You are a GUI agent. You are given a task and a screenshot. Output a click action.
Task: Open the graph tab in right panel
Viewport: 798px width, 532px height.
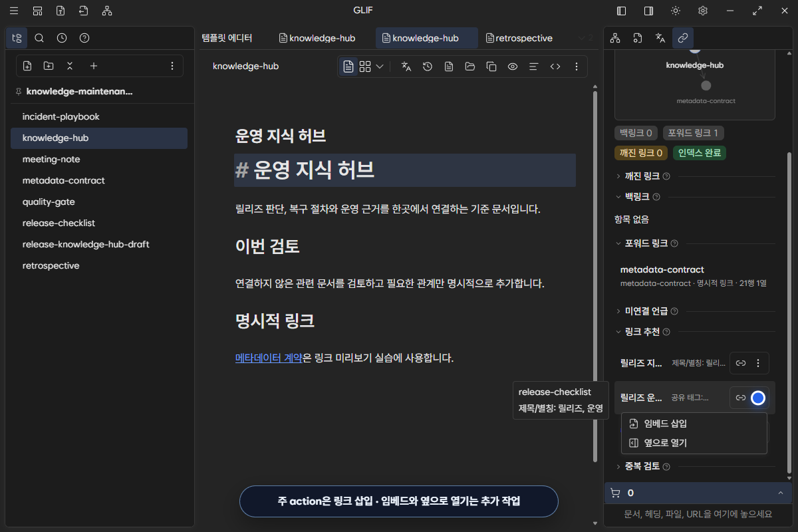615,38
